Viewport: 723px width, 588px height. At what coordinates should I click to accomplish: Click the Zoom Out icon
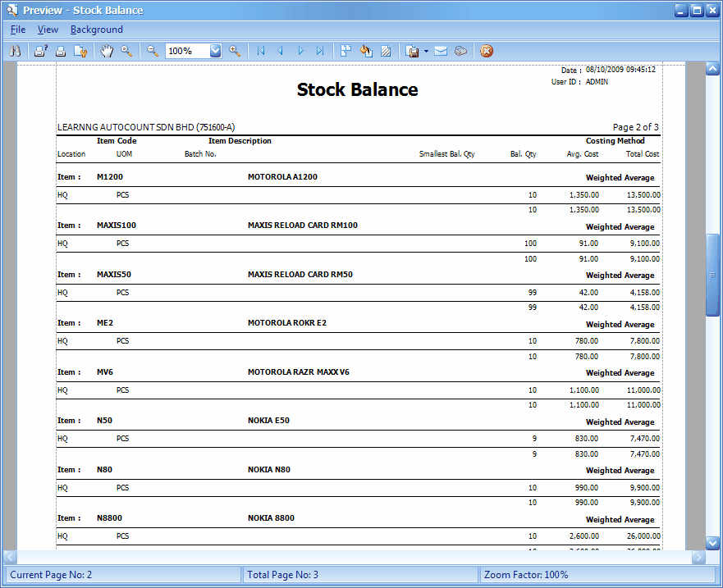(x=153, y=51)
